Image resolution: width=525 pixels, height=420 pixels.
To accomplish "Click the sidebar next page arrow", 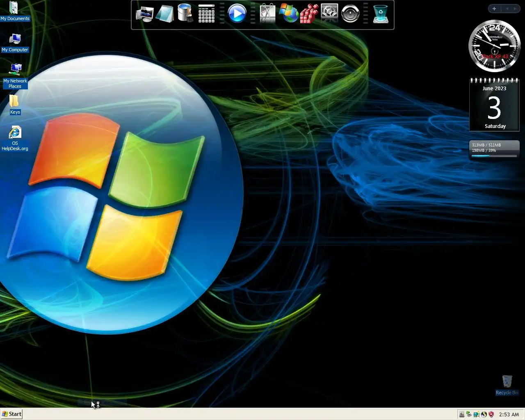I will (515, 9).
